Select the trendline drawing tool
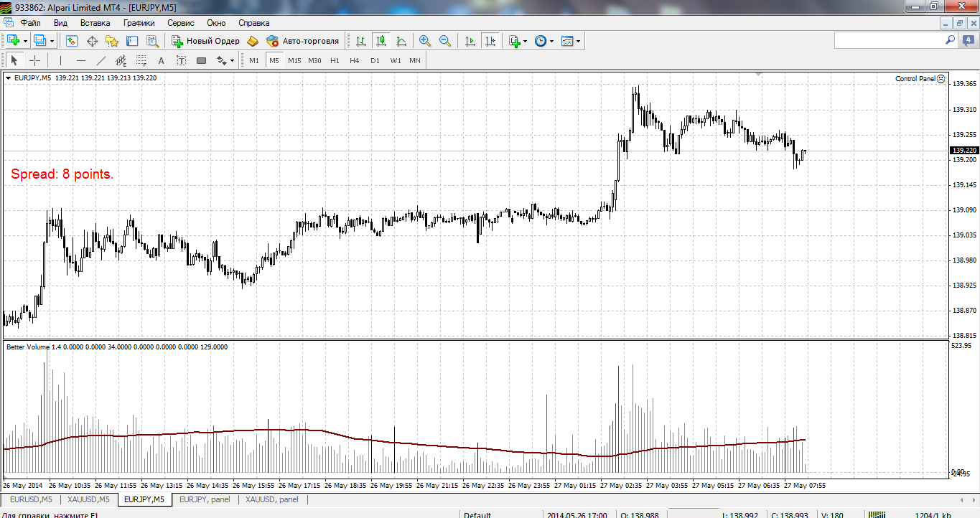 pyautogui.click(x=101, y=60)
